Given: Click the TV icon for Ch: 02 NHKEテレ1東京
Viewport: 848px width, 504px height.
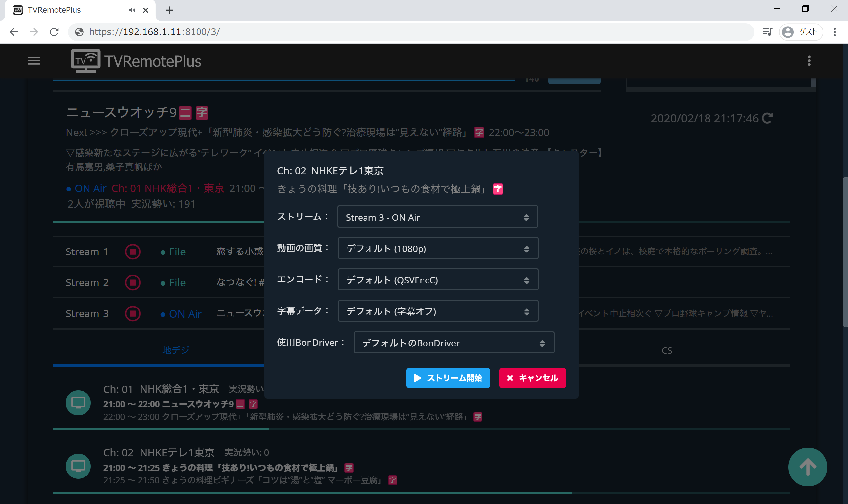Looking at the screenshot, I should click(78, 466).
